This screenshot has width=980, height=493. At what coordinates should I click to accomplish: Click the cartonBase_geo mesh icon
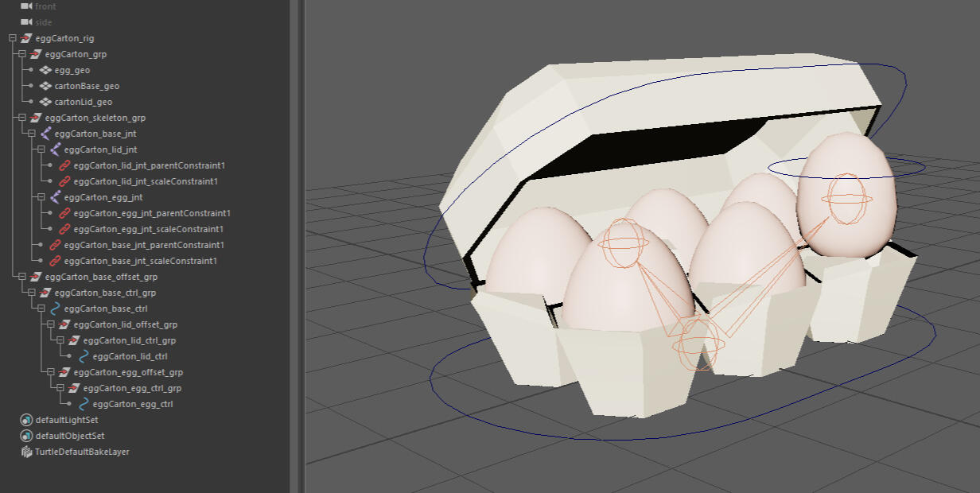coord(45,86)
